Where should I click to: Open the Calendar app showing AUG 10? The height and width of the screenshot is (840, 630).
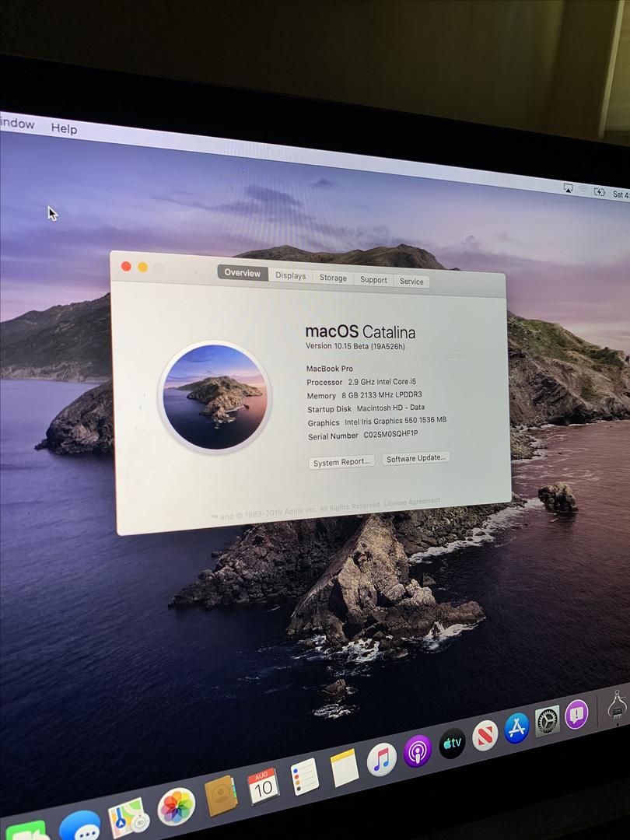[263, 786]
